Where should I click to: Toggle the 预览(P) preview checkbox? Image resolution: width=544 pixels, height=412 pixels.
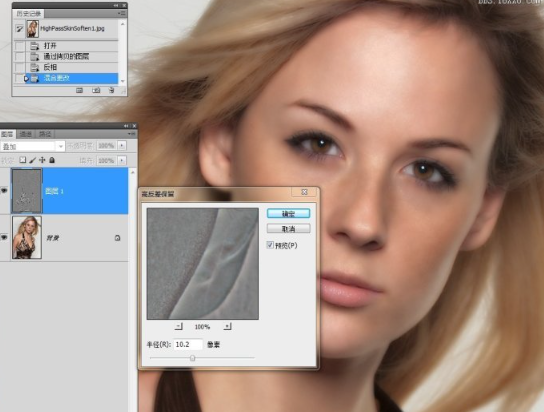[270, 245]
